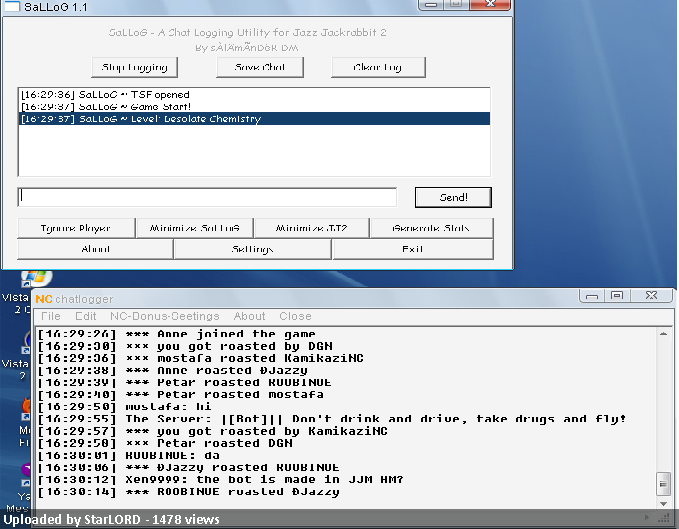Click the Save Chat button
The width and height of the screenshot is (679, 529).
[260, 67]
